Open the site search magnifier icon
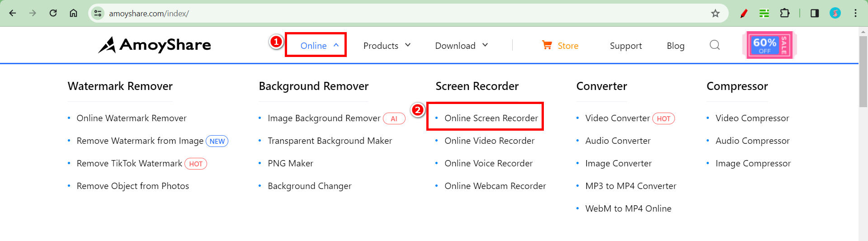Screen dimensions: 868x241 715,45
